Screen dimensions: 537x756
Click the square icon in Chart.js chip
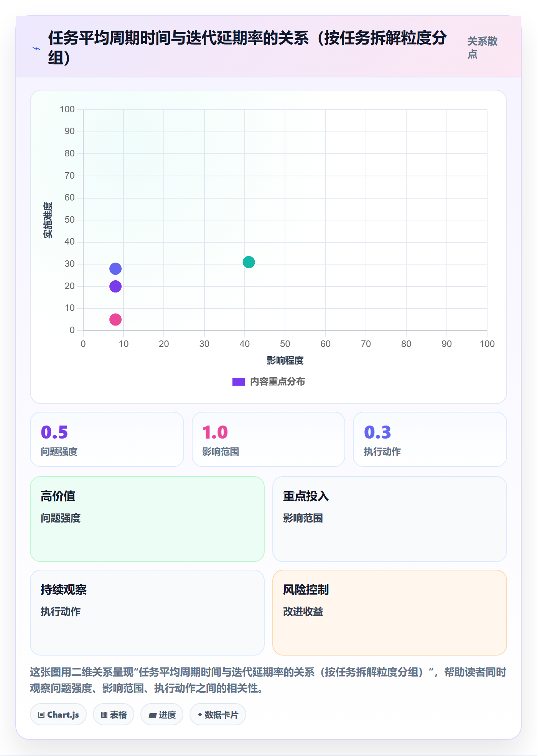[41, 715]
